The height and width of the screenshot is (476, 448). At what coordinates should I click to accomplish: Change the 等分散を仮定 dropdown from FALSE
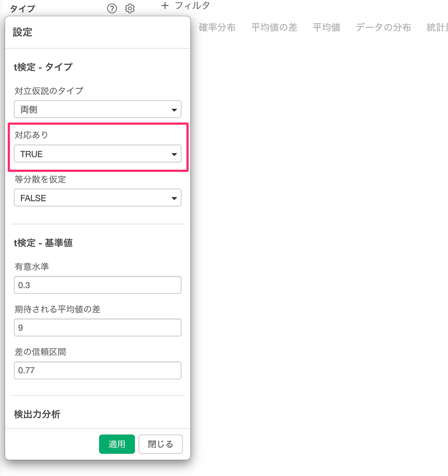(97, 198)
